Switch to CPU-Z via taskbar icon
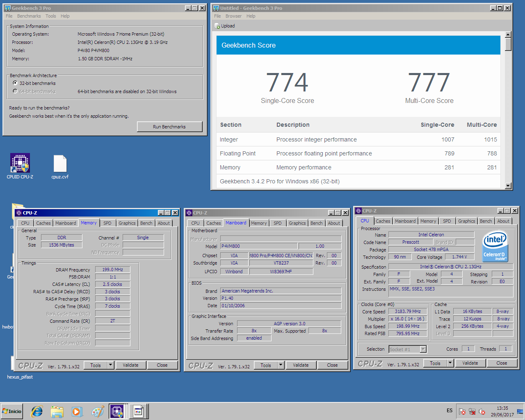The height and width of the screenshot is (420, 525). tap(117, 411)
